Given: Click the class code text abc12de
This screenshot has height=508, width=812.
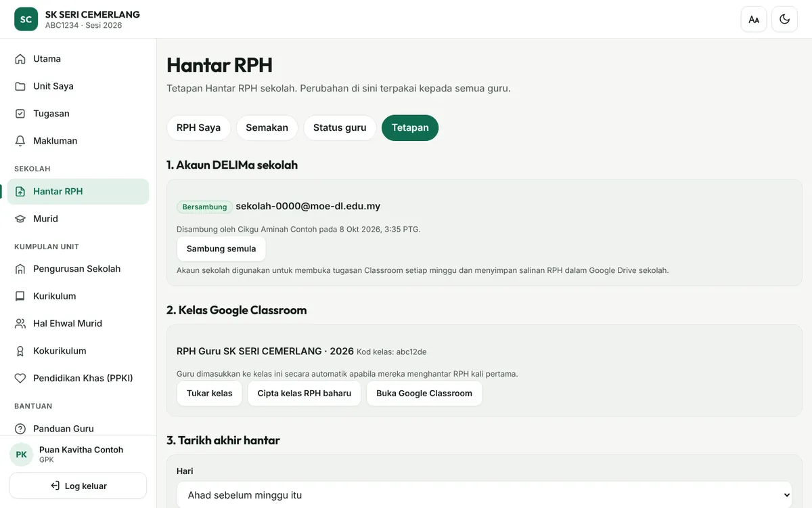Looking at the screenshot, I should tap(411, 352).
